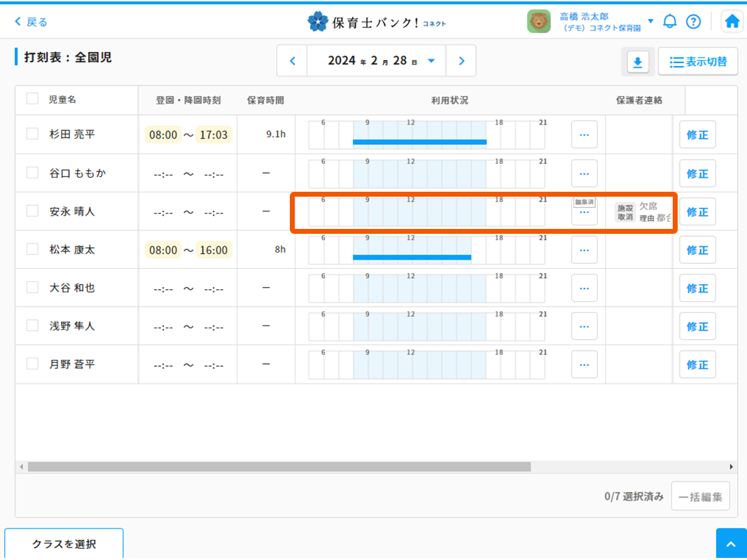Go to the previous day arrow
This screenshot has height=560, width=747.
(293, 61)
